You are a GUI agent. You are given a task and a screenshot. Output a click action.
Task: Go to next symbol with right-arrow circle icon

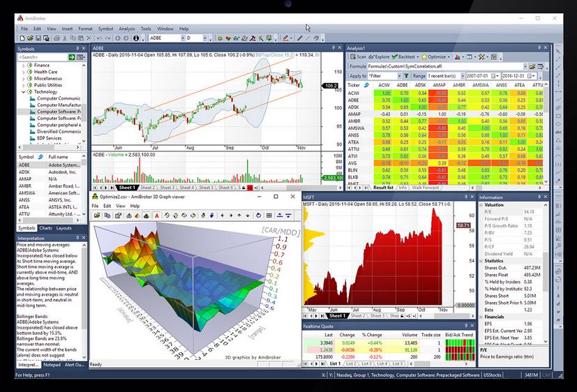[126, 38]
